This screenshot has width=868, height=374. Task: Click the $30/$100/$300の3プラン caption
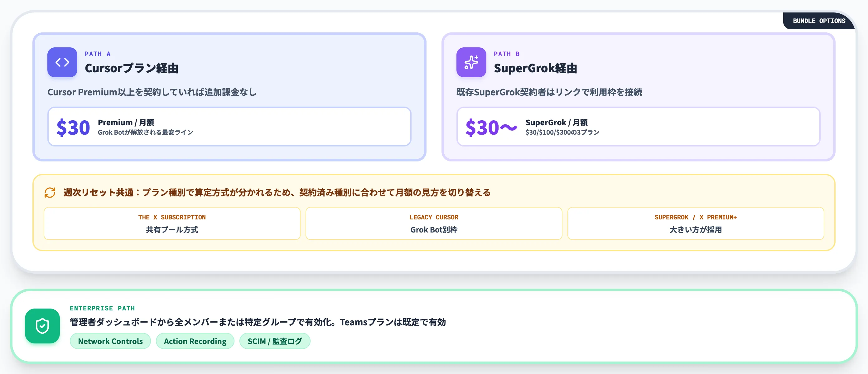562,132
